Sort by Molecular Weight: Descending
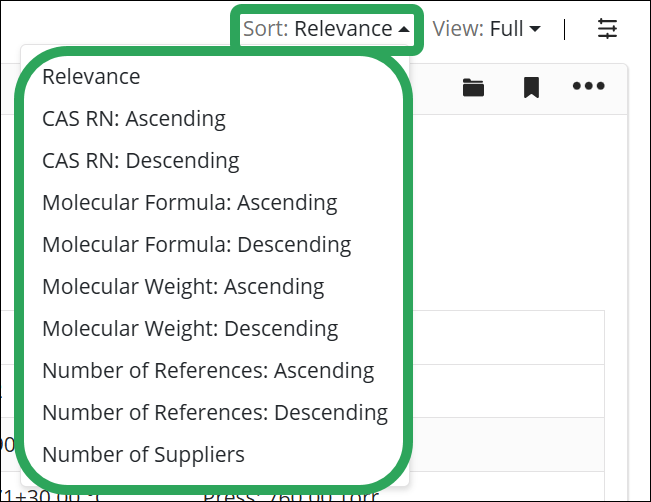This screenshot has height=502, width=651. point(190,328)
